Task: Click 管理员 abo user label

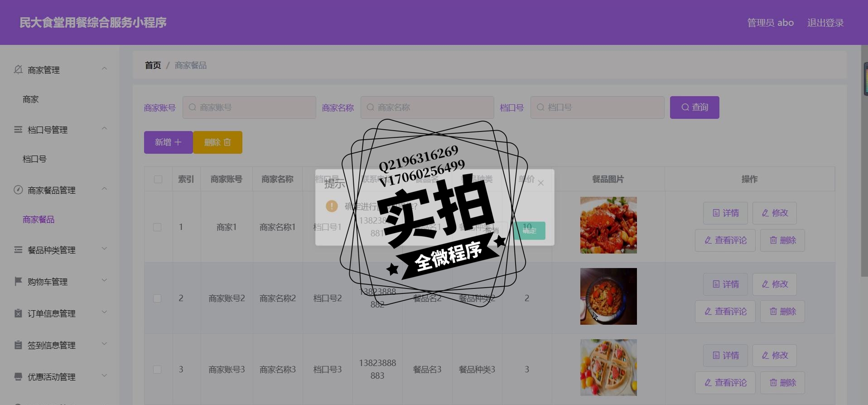Action: coord(770,23)
